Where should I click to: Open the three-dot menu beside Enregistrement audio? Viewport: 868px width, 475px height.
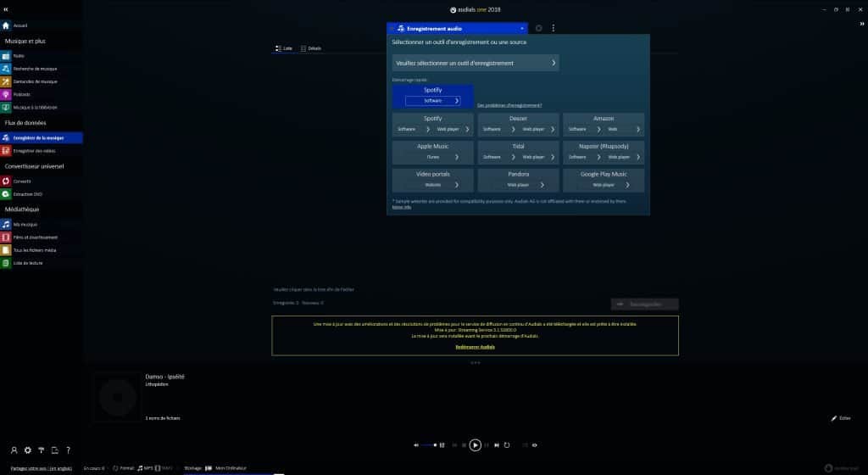coord(554,28)
